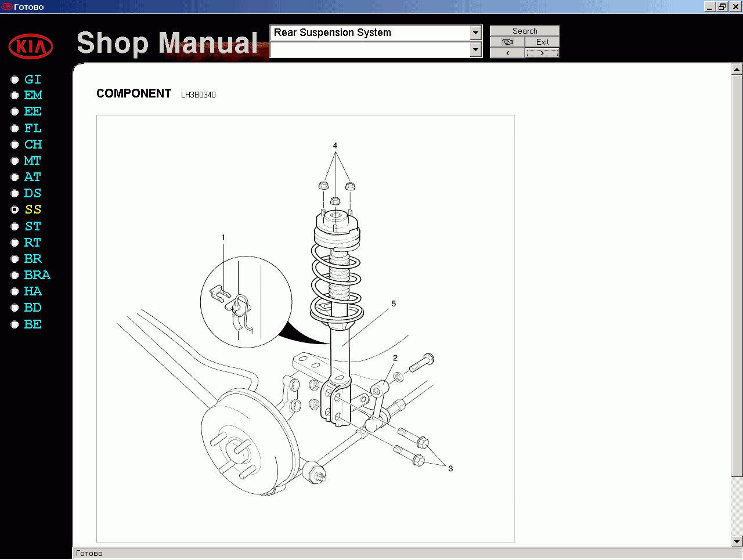This screenshot has width=743, height=560.
Task: Click the KIA icon in the title bar
Action: (6, 6)
